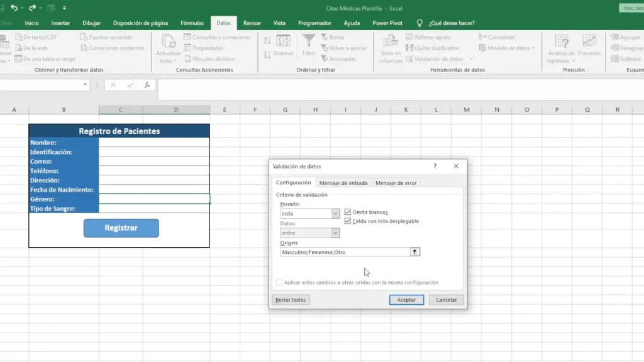Click the blue Registrar button
644x362 pixels.
coord(121,228)
